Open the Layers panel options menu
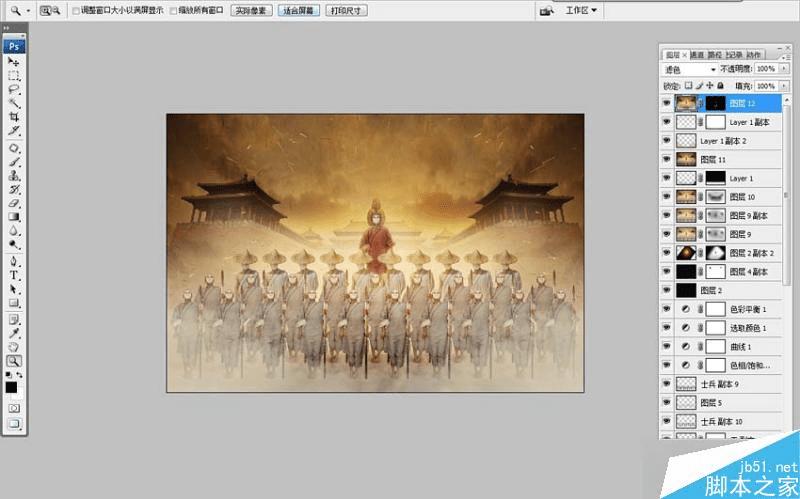This screenshot has height=499, width=800. point(787,55)
